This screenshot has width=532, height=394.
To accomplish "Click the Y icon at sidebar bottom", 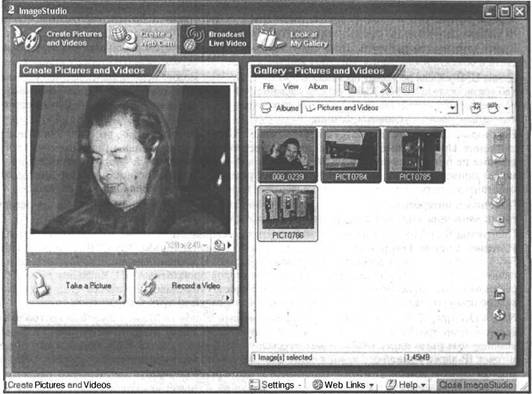I will pos(499,336).
